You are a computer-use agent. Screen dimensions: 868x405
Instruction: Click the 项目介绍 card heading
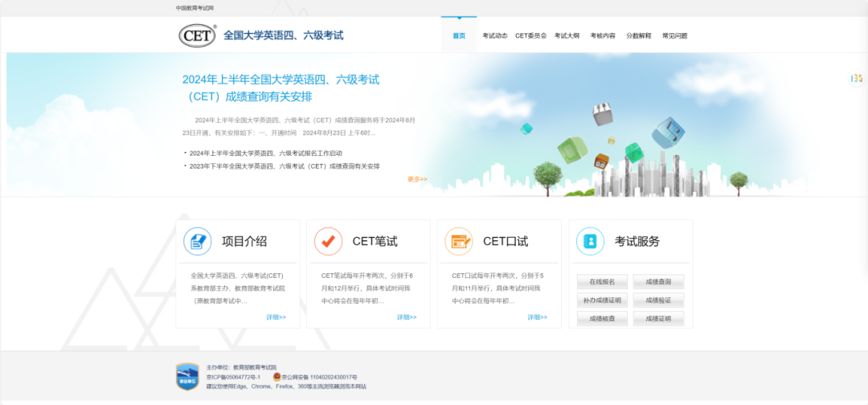pyautogui.click(x=244, y=241)
